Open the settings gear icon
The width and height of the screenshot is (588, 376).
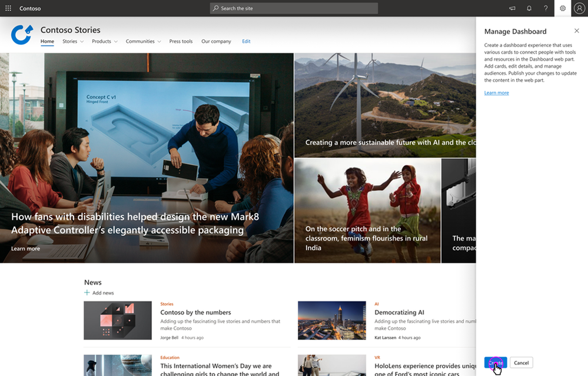pos(563,8)
